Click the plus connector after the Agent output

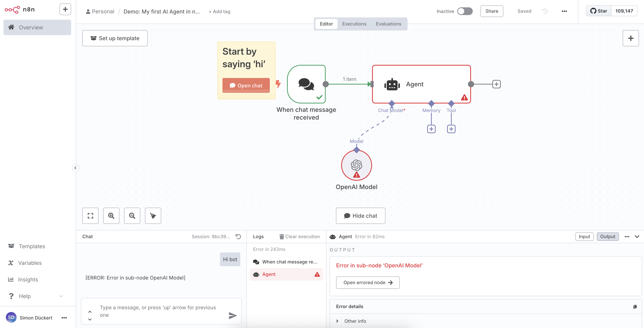coord(496,84)
